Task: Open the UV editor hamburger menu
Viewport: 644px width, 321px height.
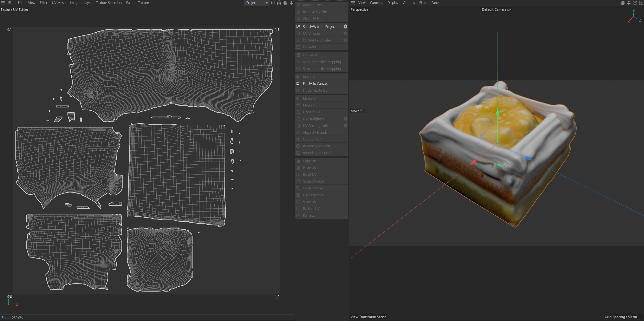Action: point(3,3)
